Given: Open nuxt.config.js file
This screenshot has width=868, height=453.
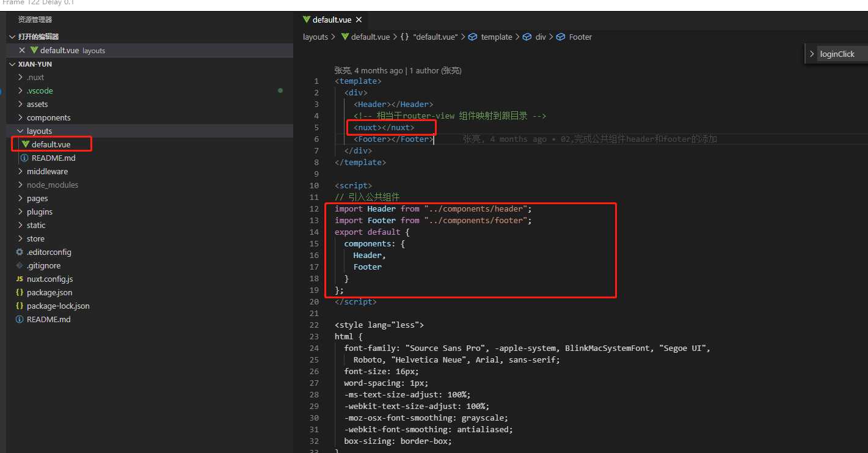Looking at the screenshot, I should pos(150,279).
